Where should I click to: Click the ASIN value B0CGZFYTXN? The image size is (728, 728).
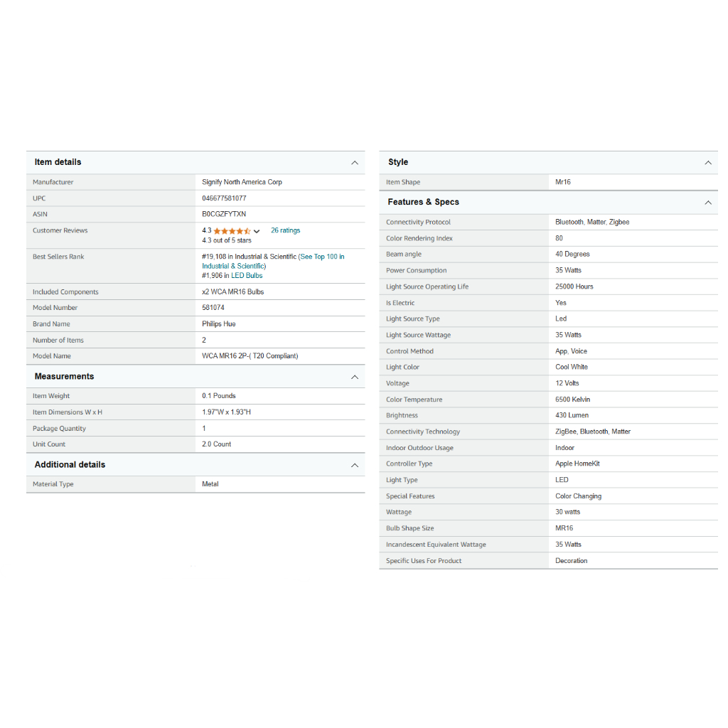tap(224, 214)
